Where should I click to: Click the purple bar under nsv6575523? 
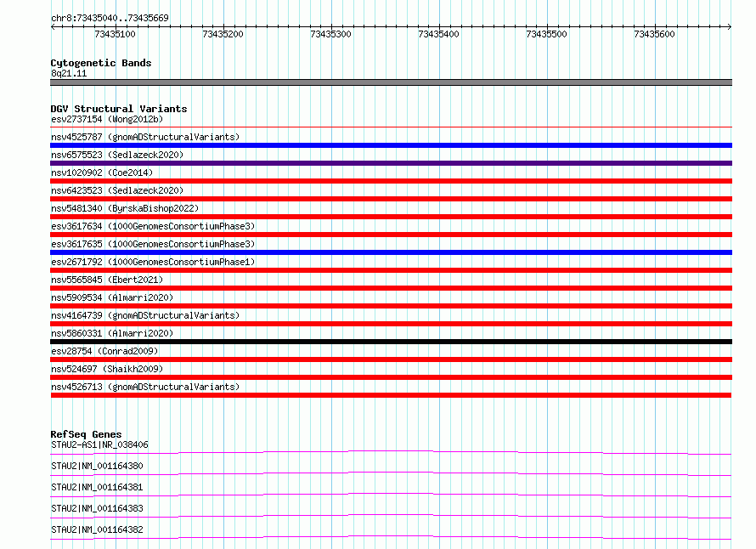click(x=391, y=163)
